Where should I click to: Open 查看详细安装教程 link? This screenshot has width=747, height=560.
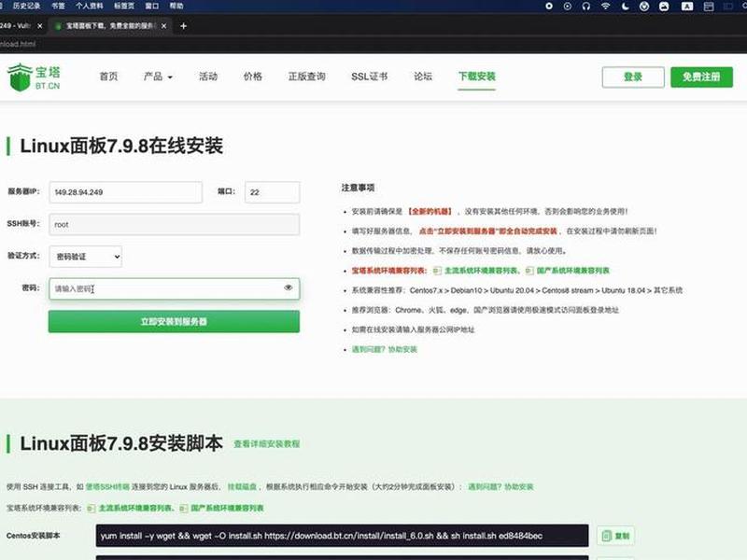click(x=267, y=444)
